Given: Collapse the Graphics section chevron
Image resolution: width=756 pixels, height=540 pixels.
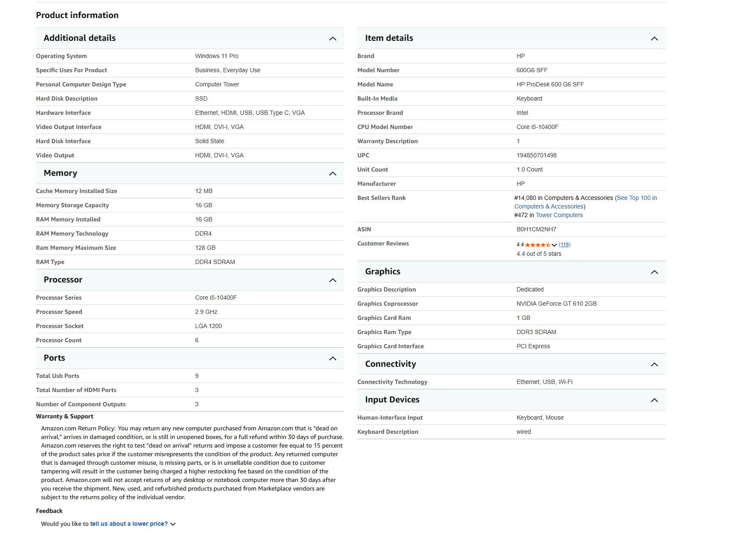Looking at the screenshot, I should pyautogui.click(x=654, y=272).
